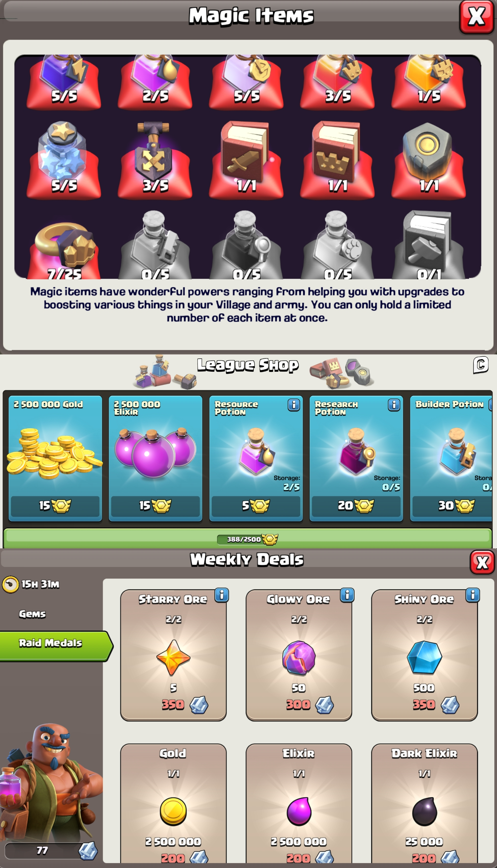The width and height of the screenshot is (497, 868).
Task: Select the greyed-out Pet Potion item
Action: point(337,245)
